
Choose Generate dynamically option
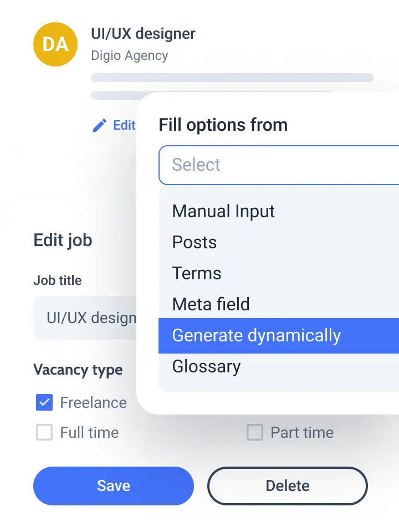tap(257, 335)
